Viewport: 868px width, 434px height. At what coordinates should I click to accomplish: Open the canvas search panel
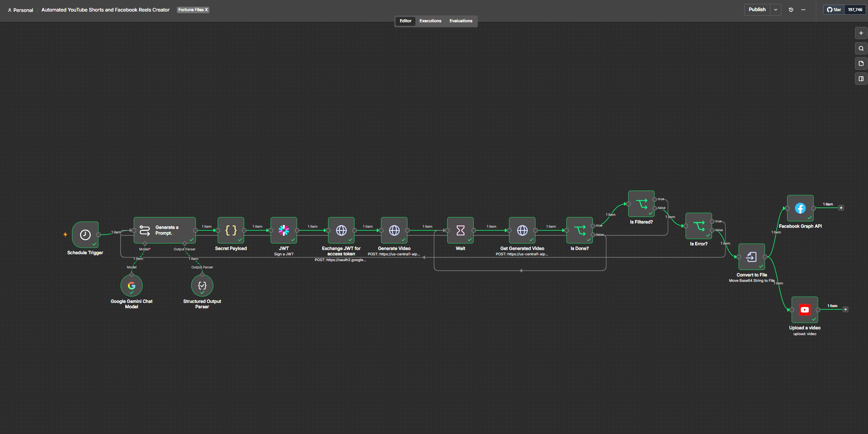861,48
